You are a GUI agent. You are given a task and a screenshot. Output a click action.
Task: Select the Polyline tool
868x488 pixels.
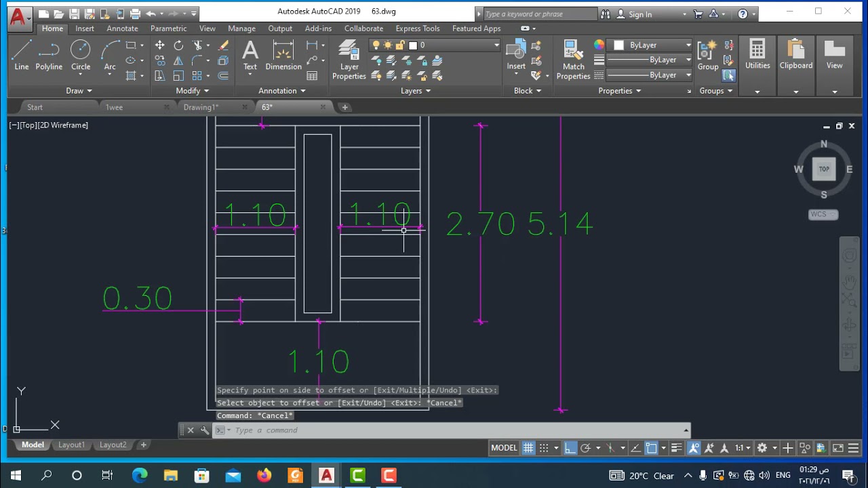(x=49, y=54)
